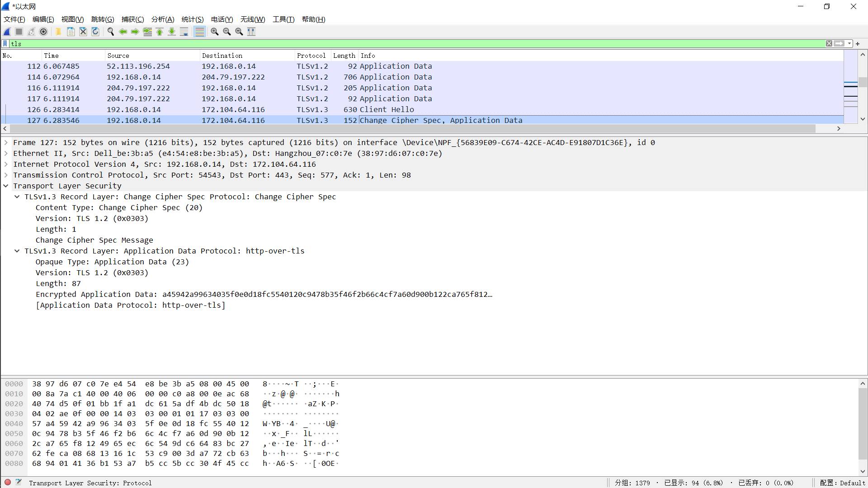This screenshot has width=868, height=488.
Task: Click packet list horizontal scrollbar
Action: pos(407,129)
